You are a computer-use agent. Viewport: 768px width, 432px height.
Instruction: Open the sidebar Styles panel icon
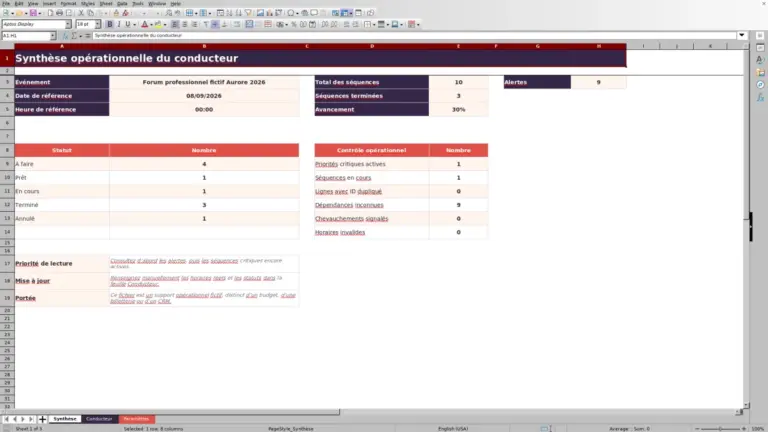[x=760, y=60]
